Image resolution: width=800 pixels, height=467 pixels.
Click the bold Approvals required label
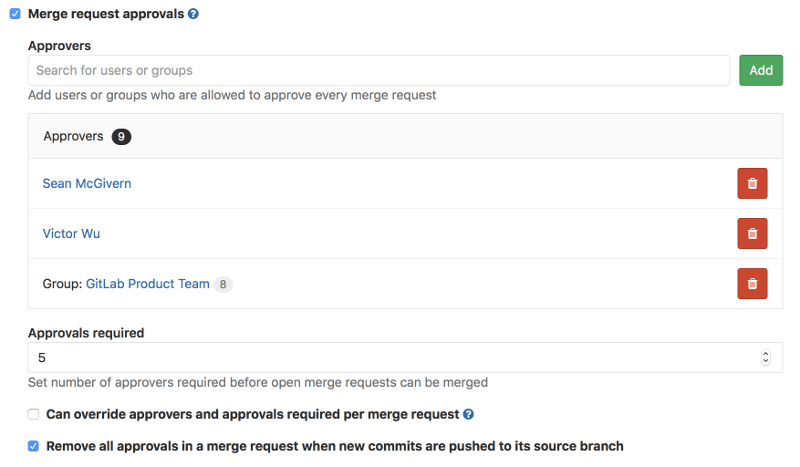pyautogui.click(x=86, y=333)
